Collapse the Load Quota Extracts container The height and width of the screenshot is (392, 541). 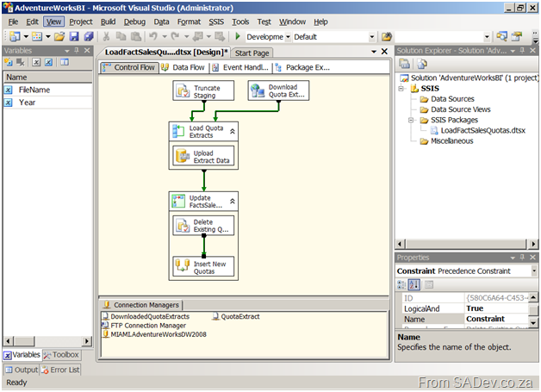pos(233,132)
